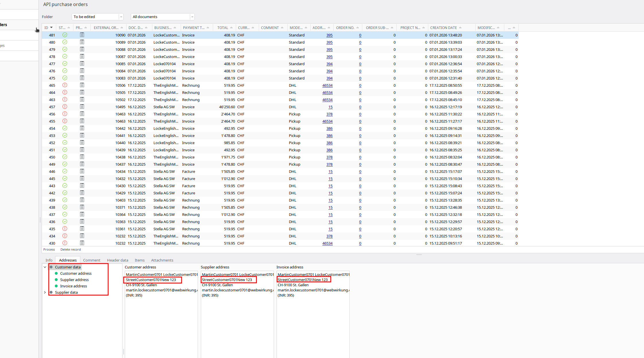Image resolution: width=644 pixels, height=358 pixels.
Task: Click red error status icon for order 435
Action: point(65,229)
